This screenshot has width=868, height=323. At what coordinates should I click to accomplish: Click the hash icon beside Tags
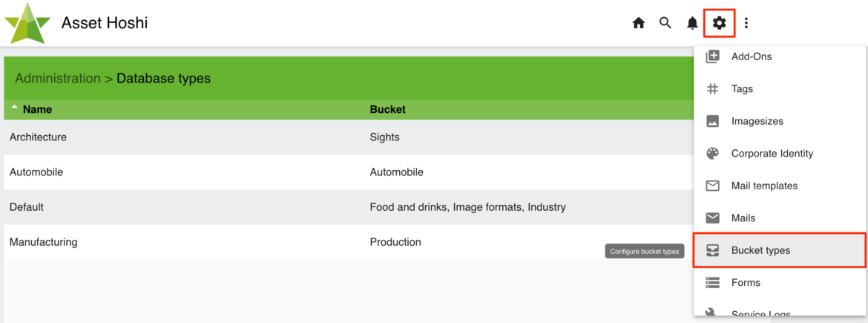(712, 88)
